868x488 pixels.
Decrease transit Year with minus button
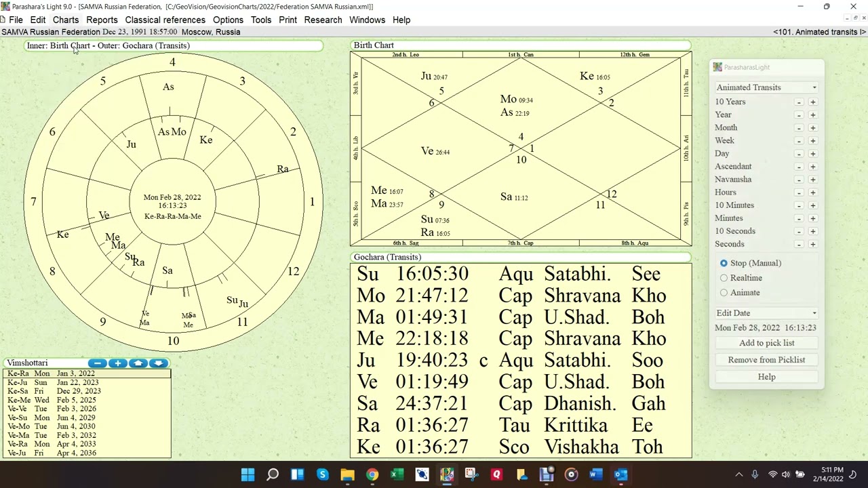click(x=799, y=115)
